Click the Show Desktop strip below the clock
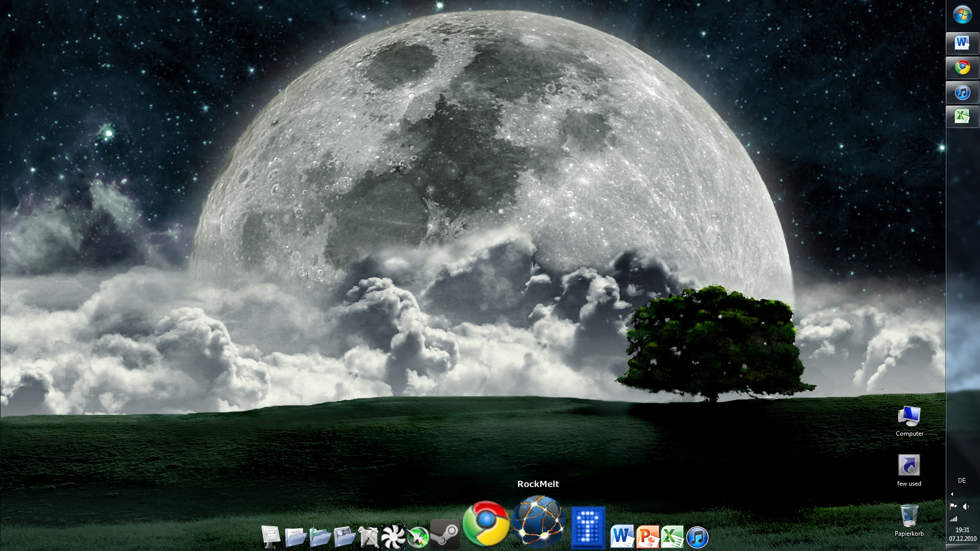Screen dimensions: 980x551 coord(963,548)
